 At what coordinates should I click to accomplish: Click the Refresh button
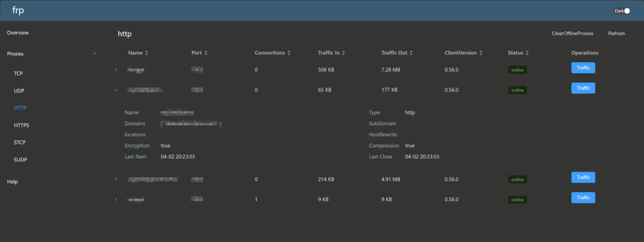pos(616,34)
